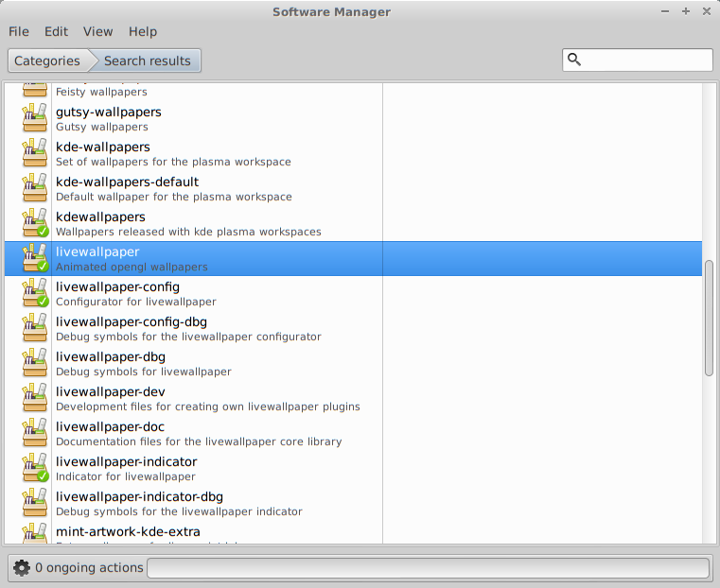This screenshot has width=720, height=588.
Task: Select the livewallpaper-dev package row
Action: [x=218, y=398]
